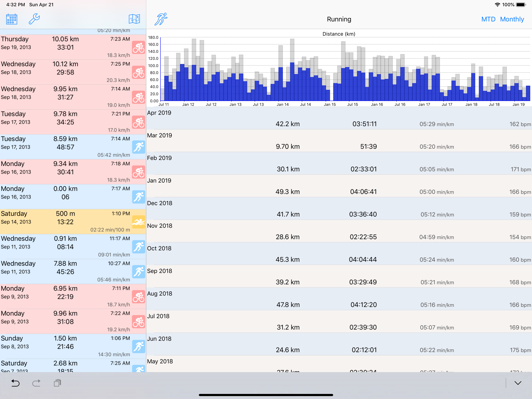532x399 pixels.
Task: Tap the Jul 17 label on chart axis
Action: [x=447, y=104]
